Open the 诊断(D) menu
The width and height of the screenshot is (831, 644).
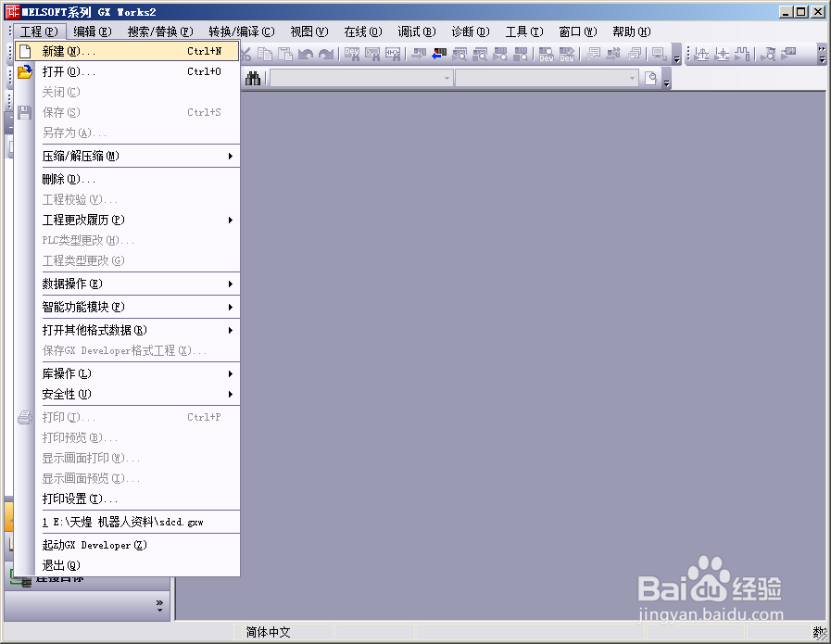pos(471,32)
